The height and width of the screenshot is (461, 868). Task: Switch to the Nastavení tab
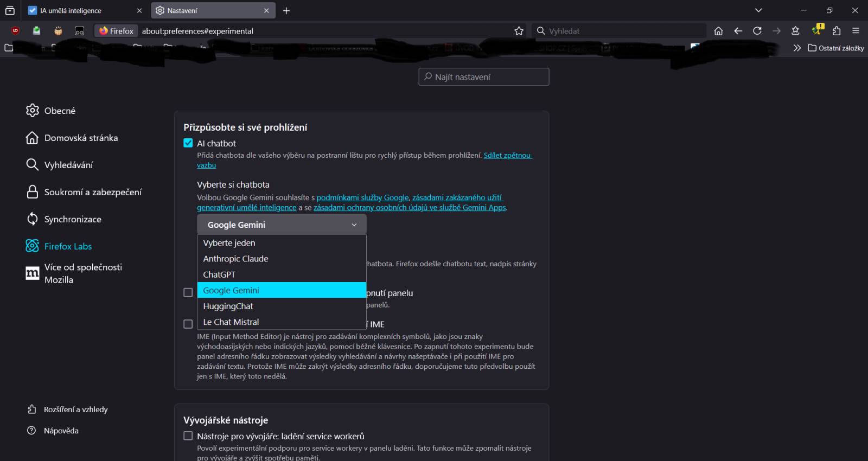[212, 10]
